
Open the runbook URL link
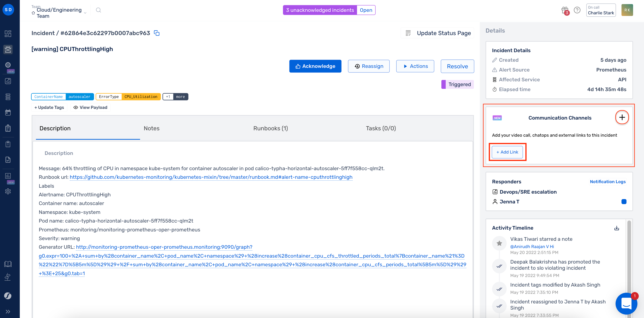[x=211, y=177]
